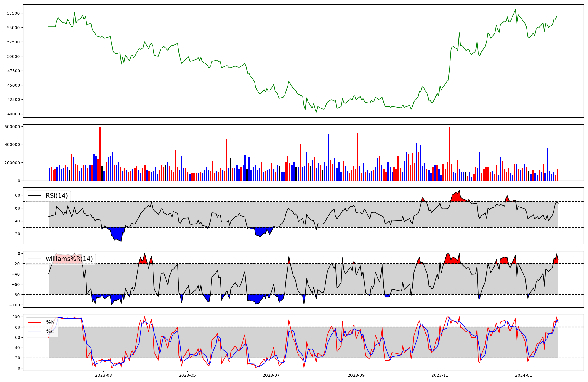Click the 2023-05 x-axis date label
This screenshot has width=588, height=382.
coord(187,375)
